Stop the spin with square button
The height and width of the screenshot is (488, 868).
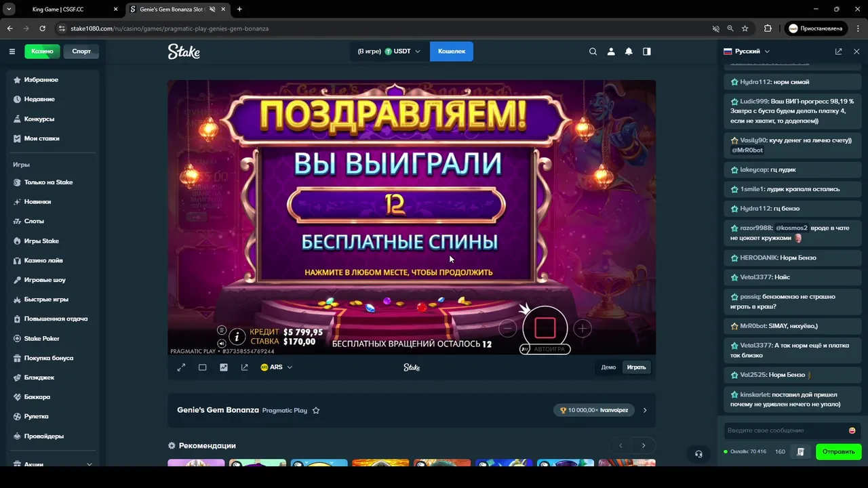pyautogui.click(x=545, y=328)
